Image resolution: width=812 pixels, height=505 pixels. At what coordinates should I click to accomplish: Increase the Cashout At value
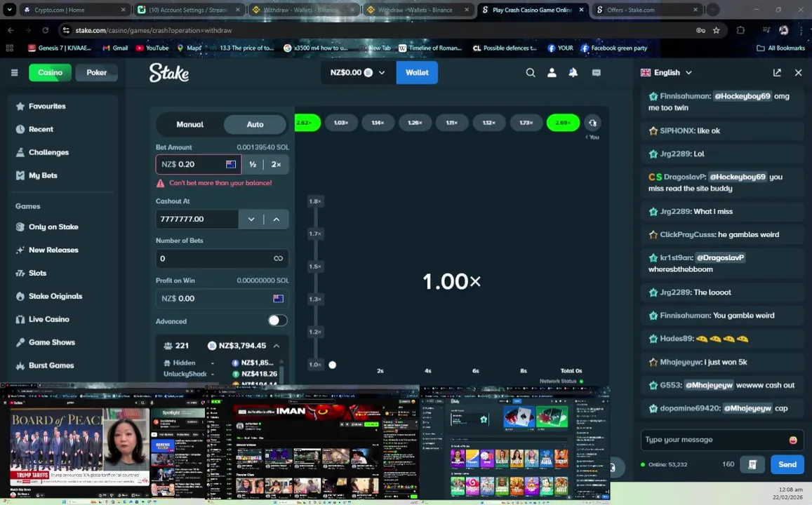(x=277, y=220)
